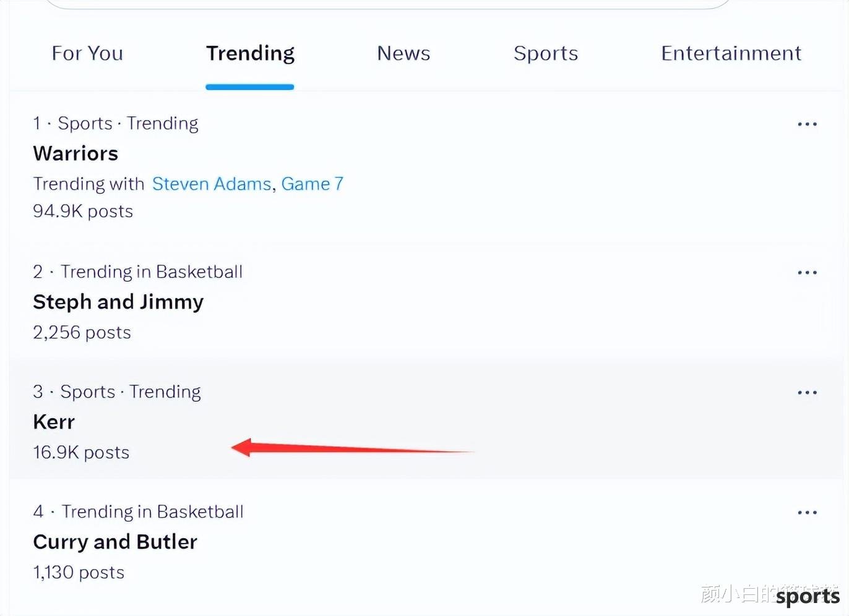This screenshot has height=616, width=849.
Task: Open the Curry and Butler topic
Action: pyautogui.click(x=115, y=542)
